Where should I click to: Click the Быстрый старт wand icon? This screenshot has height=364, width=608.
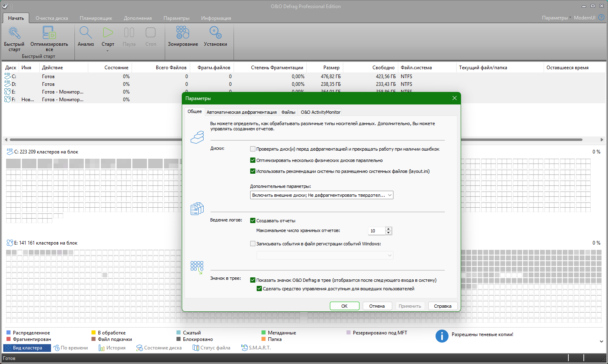(14, 33)
